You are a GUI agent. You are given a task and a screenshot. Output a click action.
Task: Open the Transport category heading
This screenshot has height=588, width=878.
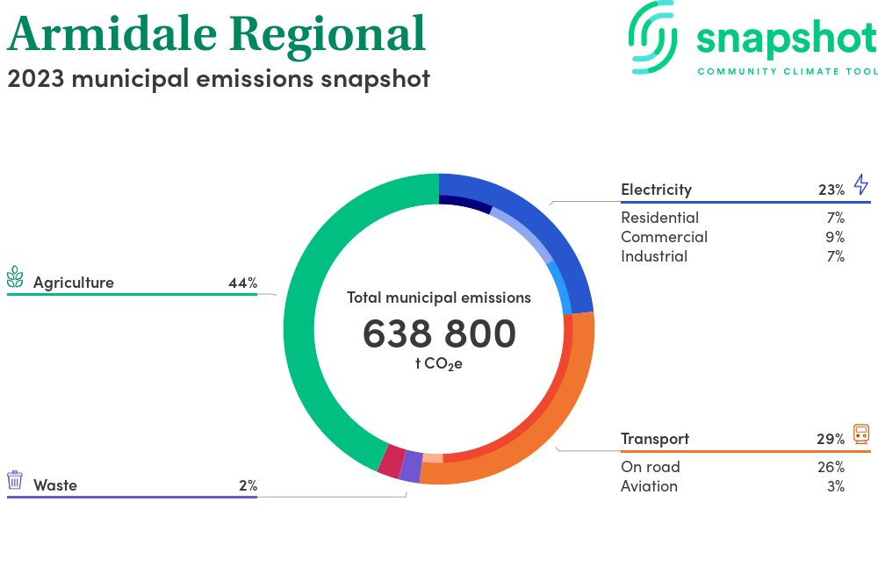[654, 439]
